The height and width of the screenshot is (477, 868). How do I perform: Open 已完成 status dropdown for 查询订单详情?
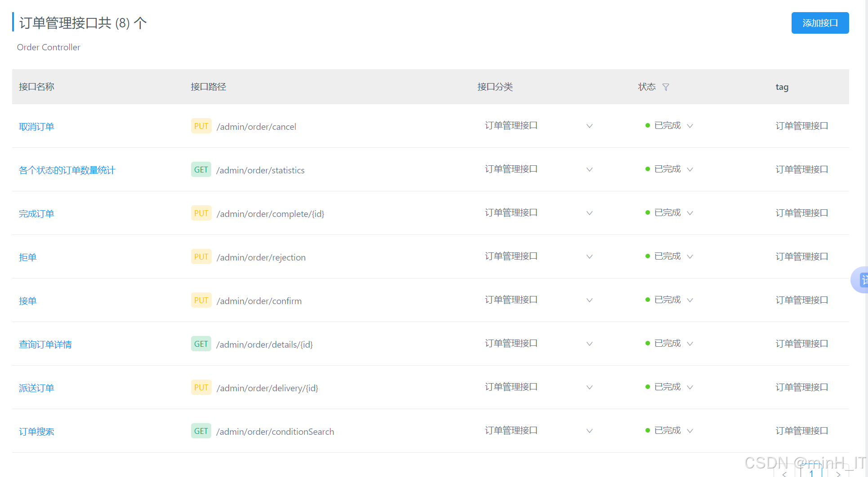coord(669,344)
